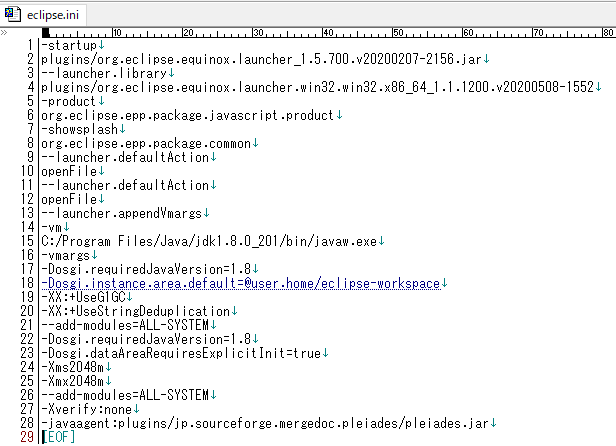Click the ruler at column 50
This screenshot has width=616, height=446.
pos(398,33)
